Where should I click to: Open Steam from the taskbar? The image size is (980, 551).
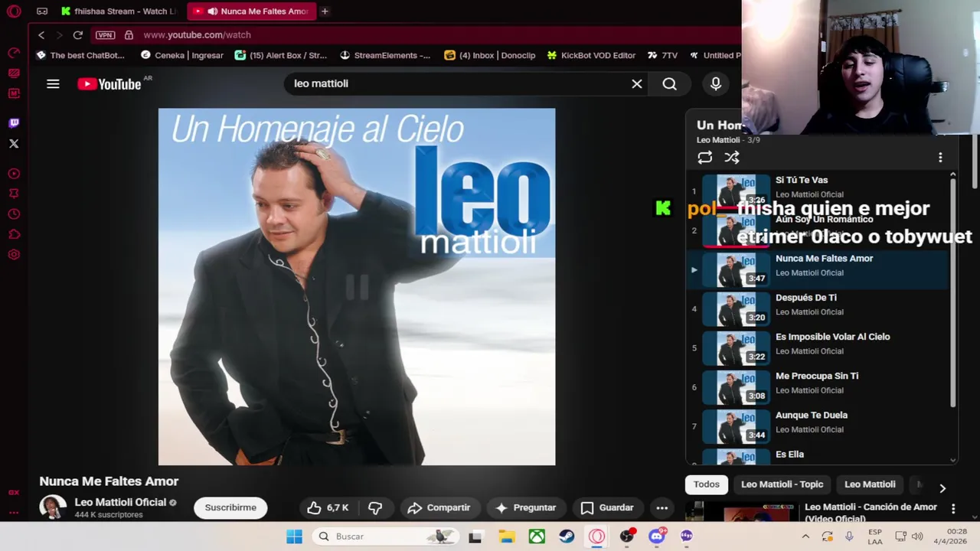tap(567, 536)
